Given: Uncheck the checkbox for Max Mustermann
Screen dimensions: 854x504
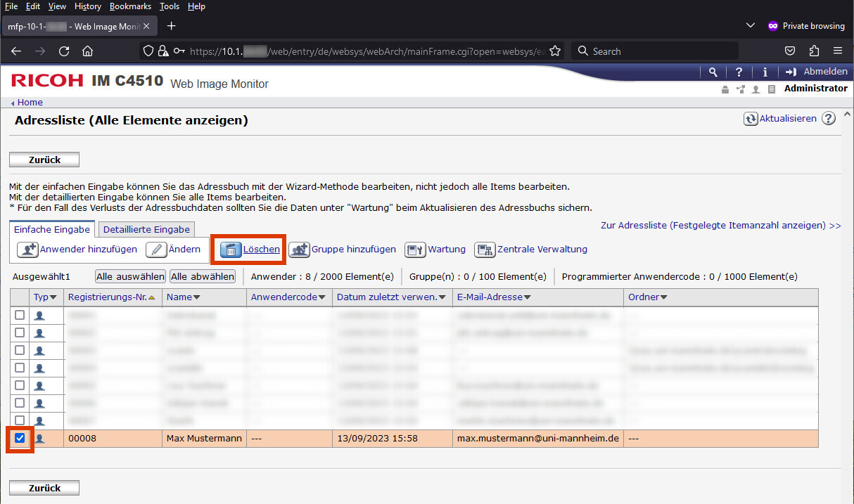Looking at the screenshot, I should pyautogui.click(x=20, y=438).
